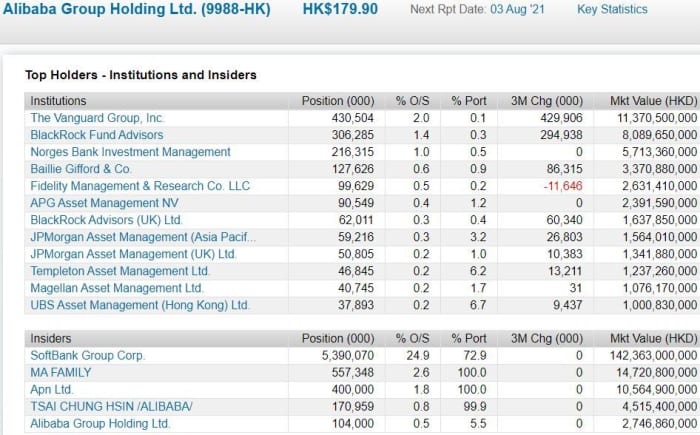700x435 pixels.
Task: Click BlackRock Fund Advisors 3M change 294,938
Action: click(x=561, y=135)
